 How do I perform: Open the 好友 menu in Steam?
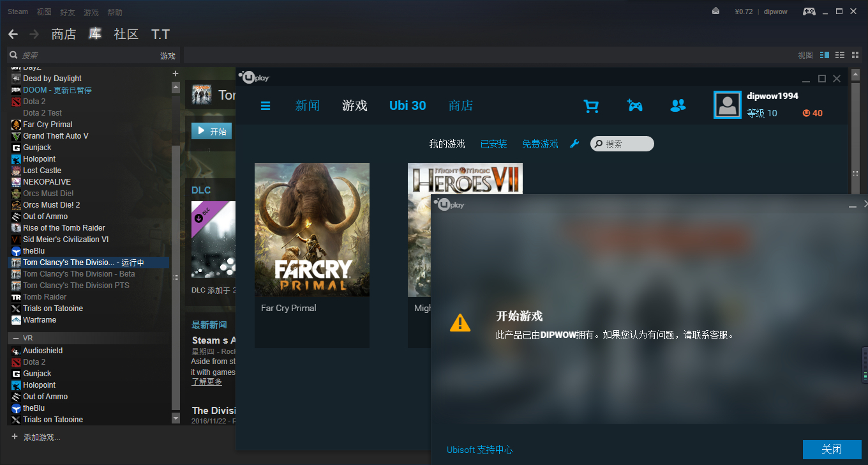pos(68,11)
